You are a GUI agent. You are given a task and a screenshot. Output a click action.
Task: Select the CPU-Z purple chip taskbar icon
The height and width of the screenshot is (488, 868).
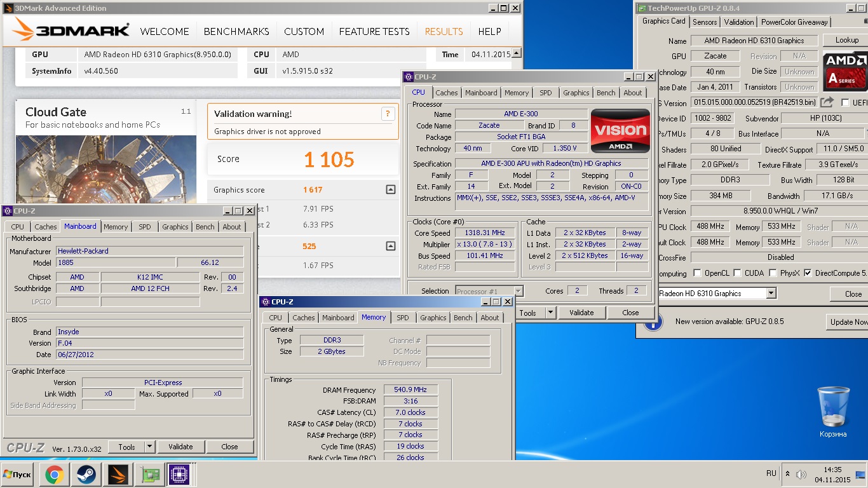pos(179,475)
